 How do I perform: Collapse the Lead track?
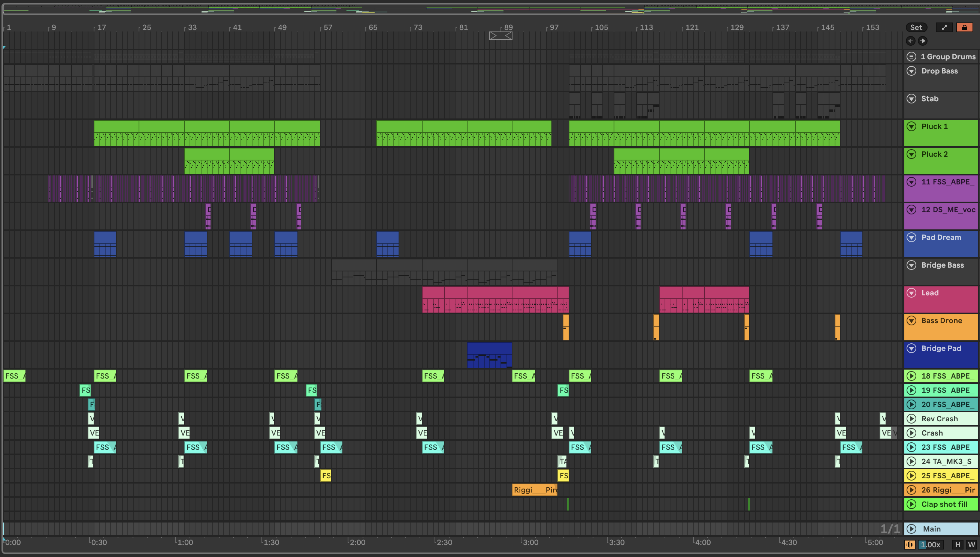coord(911,293)
